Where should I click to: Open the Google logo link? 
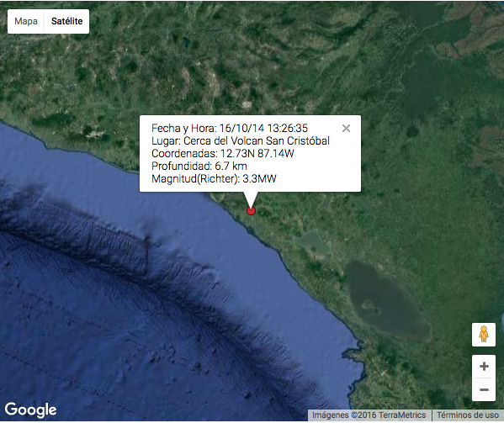click(30, 410)
